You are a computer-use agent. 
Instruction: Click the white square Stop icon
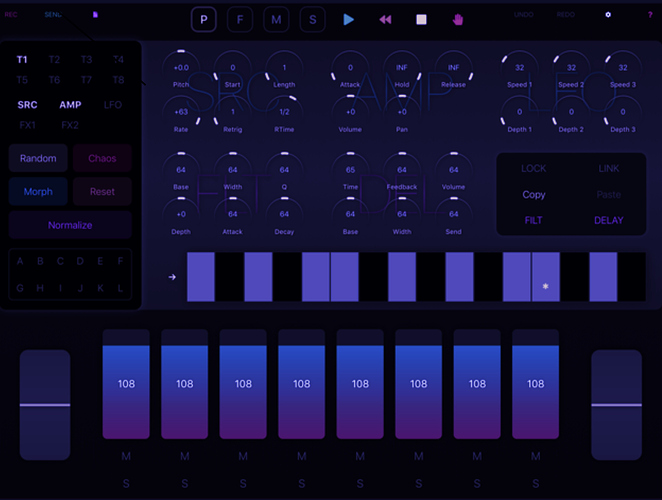[x=421, y=19]
